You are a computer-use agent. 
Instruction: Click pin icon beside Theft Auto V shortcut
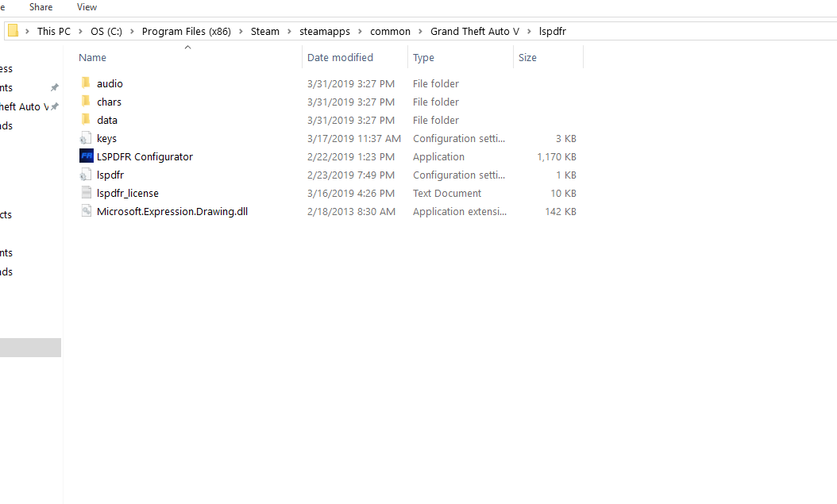[x=55, y=106]
